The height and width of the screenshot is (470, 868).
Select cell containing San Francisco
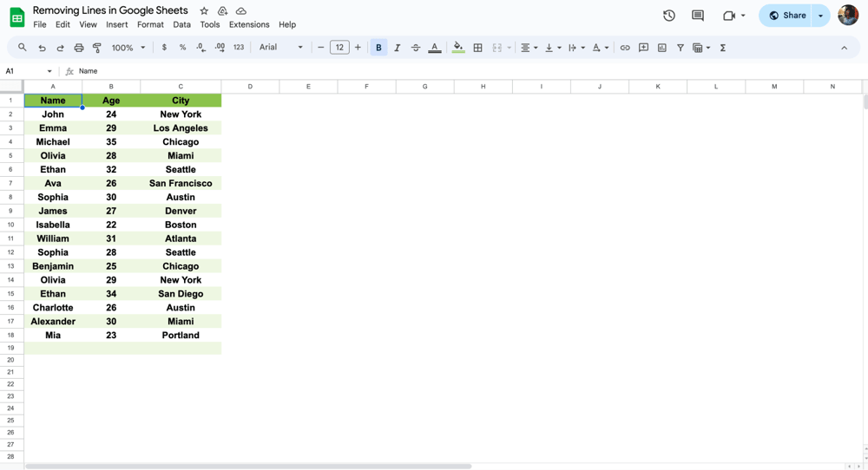181,183
